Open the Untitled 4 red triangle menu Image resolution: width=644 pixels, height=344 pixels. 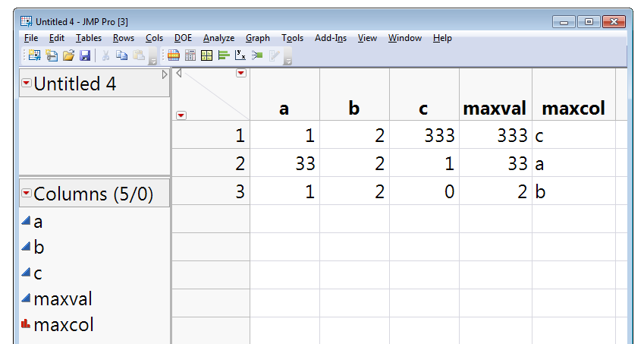27,83
